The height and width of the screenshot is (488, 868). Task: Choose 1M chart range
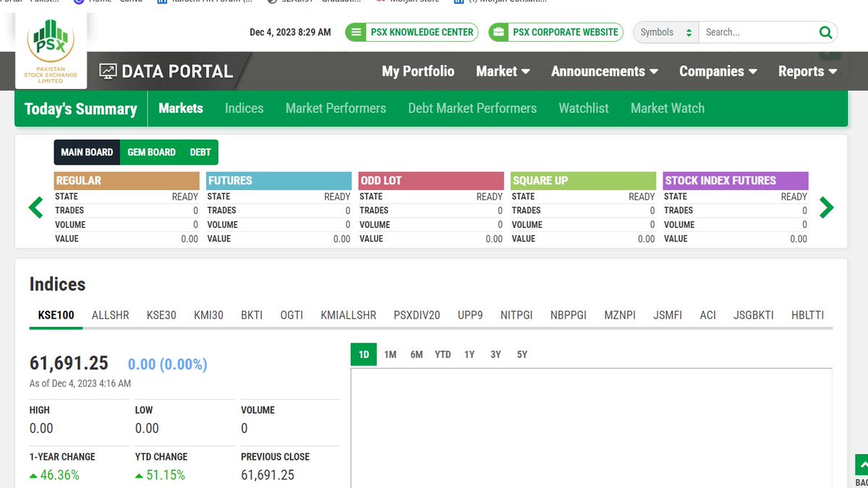(391, 354)
